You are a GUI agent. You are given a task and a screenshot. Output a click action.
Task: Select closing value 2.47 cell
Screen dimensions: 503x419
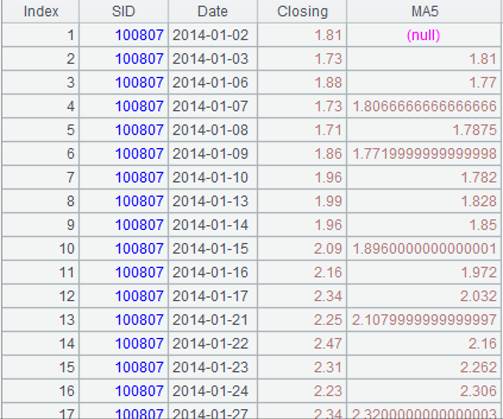click(x=302, y=343)
